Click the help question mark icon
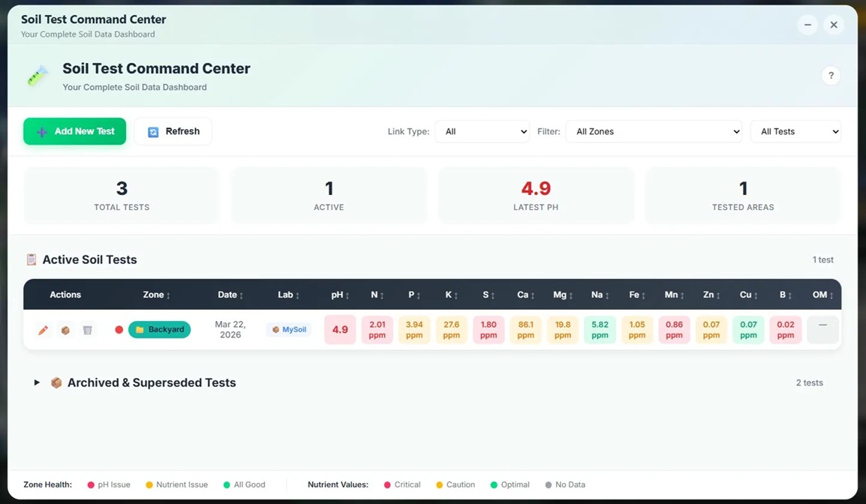The width and height of the screenshot is (866, 504). tap(831, 75)
